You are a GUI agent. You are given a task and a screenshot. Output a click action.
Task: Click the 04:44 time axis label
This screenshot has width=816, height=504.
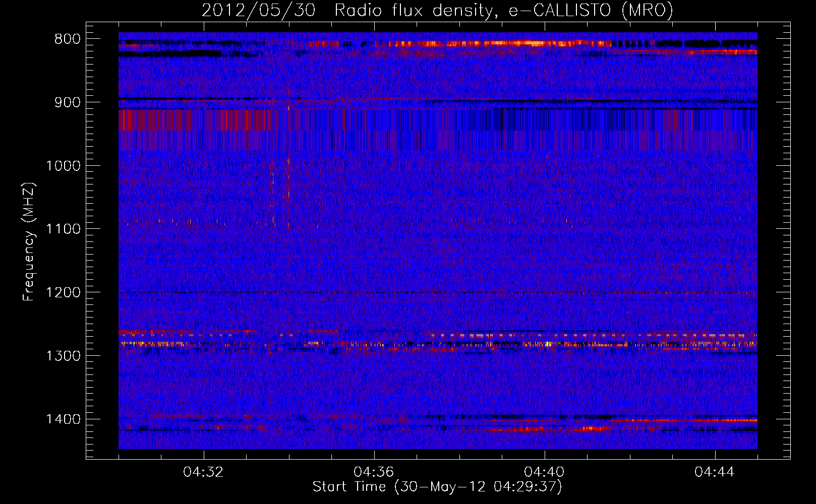(715, 472)
